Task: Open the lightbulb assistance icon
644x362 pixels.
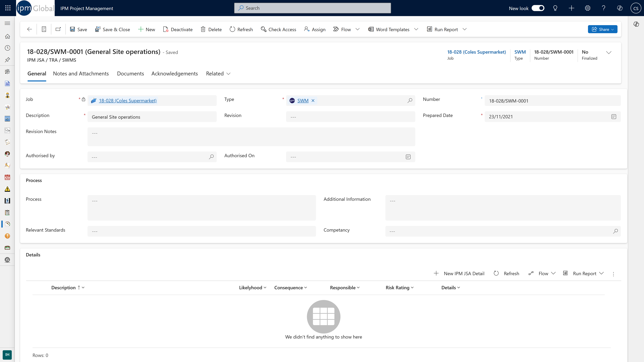Action: click(x=555, y=8)
